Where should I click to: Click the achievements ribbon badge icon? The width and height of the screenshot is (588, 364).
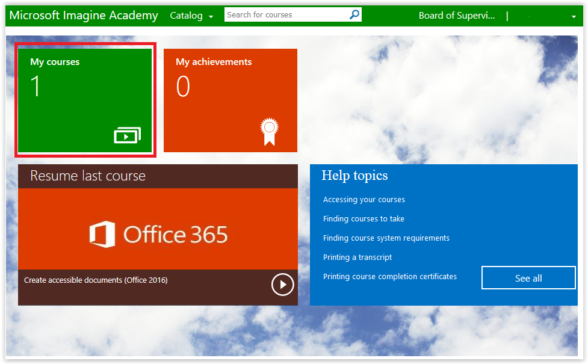coord(269,132)
